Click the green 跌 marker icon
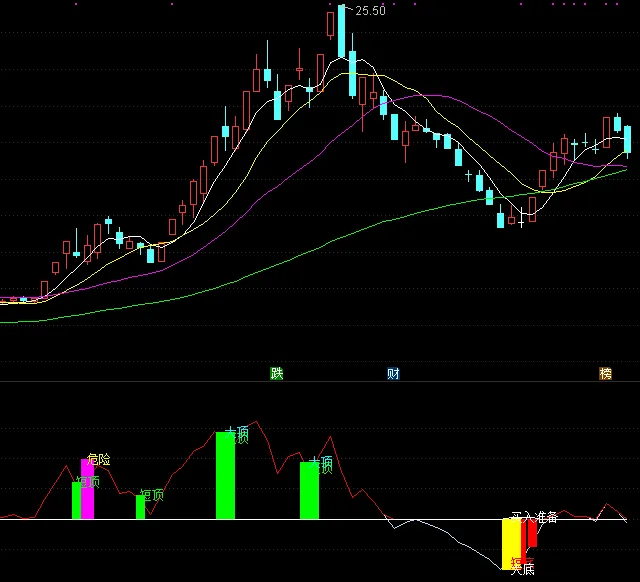This screenshot has height=582, width=640. [x=277, y=373]
